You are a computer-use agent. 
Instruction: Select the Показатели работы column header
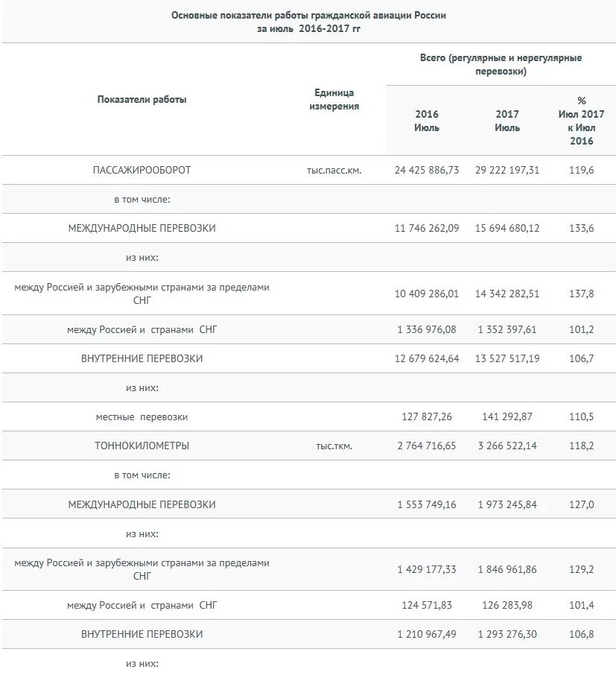click(x=142, y=99)
